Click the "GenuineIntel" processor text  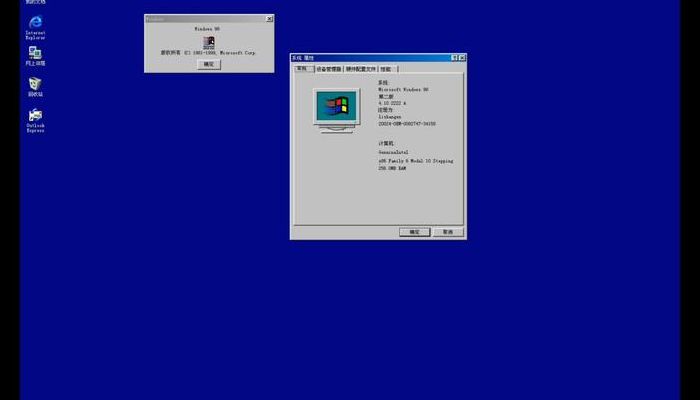click(393, 152)
